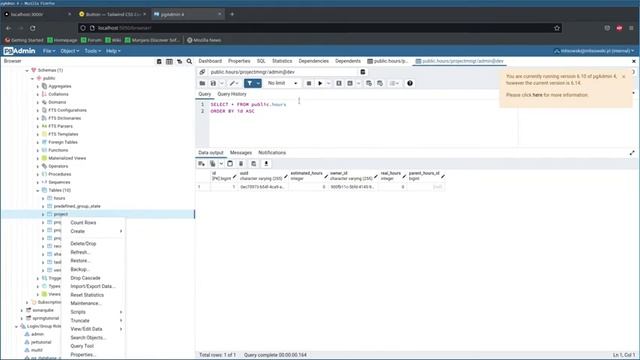Click connection status icon beside connection field
The image size is (640, 360).
(202, 72)
